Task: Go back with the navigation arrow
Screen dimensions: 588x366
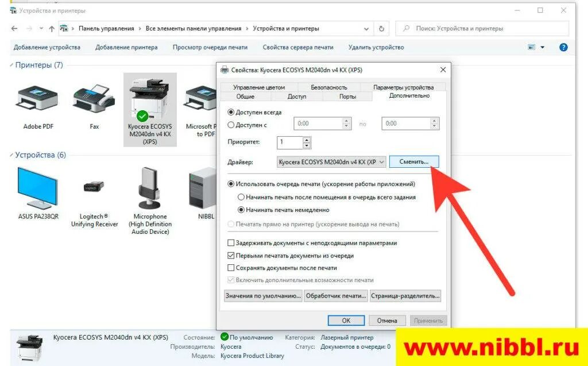Action: (x=14, y=29)
